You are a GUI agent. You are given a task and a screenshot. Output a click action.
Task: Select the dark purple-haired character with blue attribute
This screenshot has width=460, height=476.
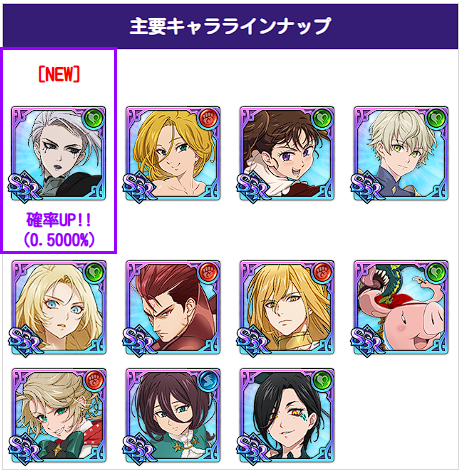click(173, 415)
